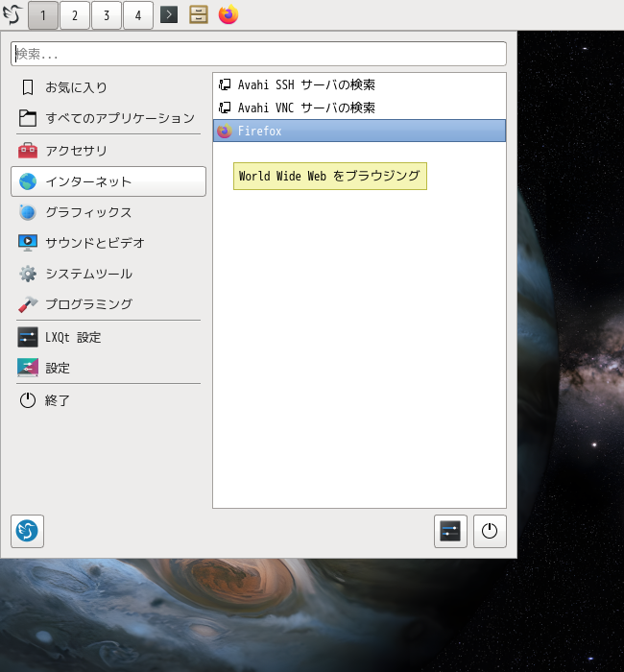Click the gear icon for システムツール

28,274
